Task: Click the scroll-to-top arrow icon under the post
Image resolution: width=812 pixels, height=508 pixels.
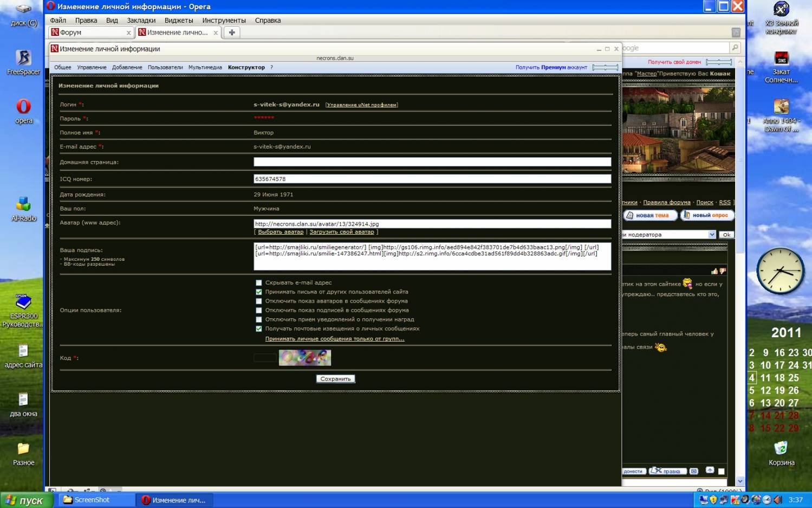Action: click(710, 471)
